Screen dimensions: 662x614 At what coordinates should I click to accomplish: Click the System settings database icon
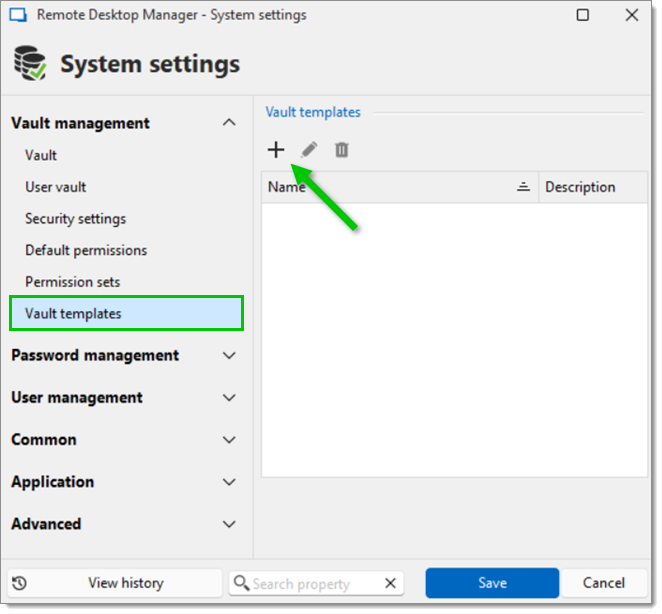(x=30, y=64)
